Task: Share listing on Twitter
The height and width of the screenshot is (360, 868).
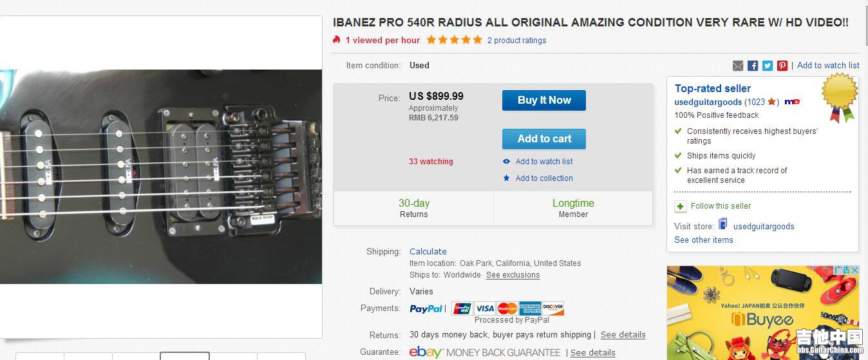Action: point(768,66)
